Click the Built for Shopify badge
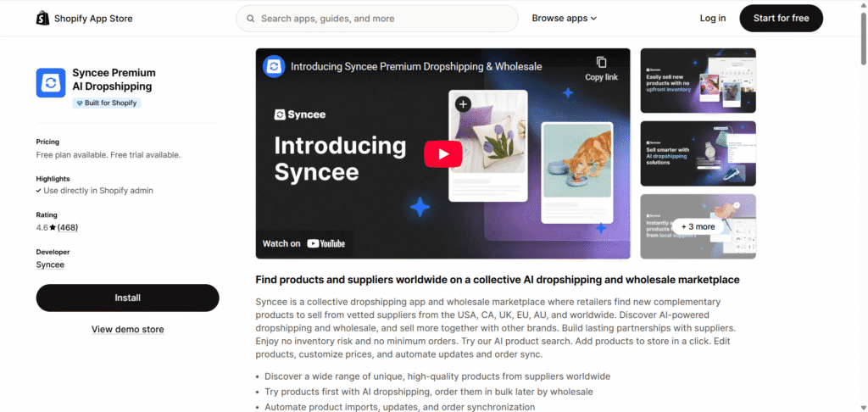 pyautogui.click(x=107, y=103)
